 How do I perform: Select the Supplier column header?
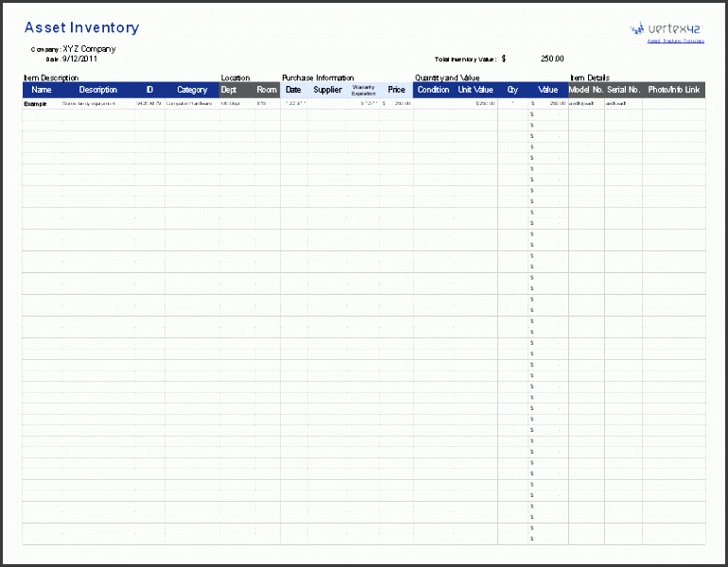pyautogui.click(x=327, y=90)
